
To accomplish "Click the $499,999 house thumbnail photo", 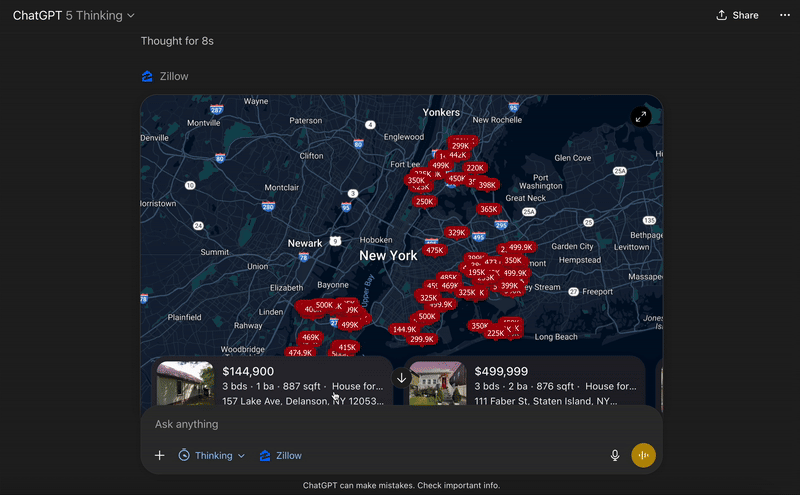I will pos(437,384).
